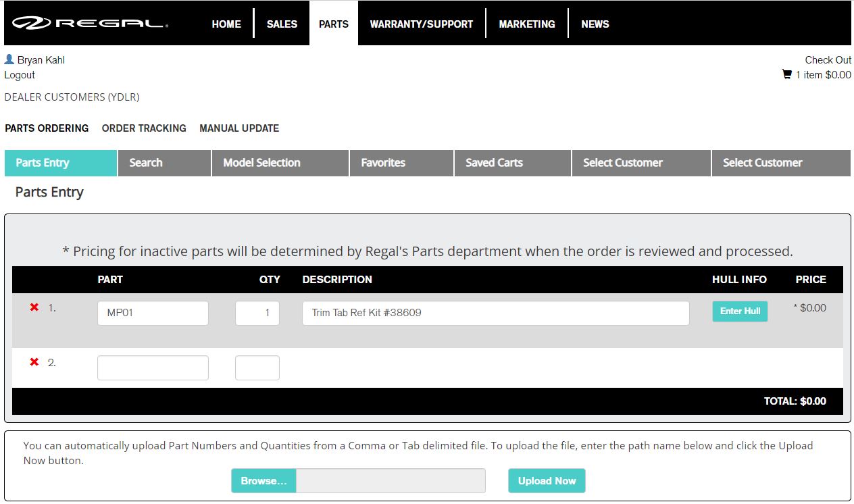Click the Enter Hull button for the MP01 part

click(x=740, y=311)
